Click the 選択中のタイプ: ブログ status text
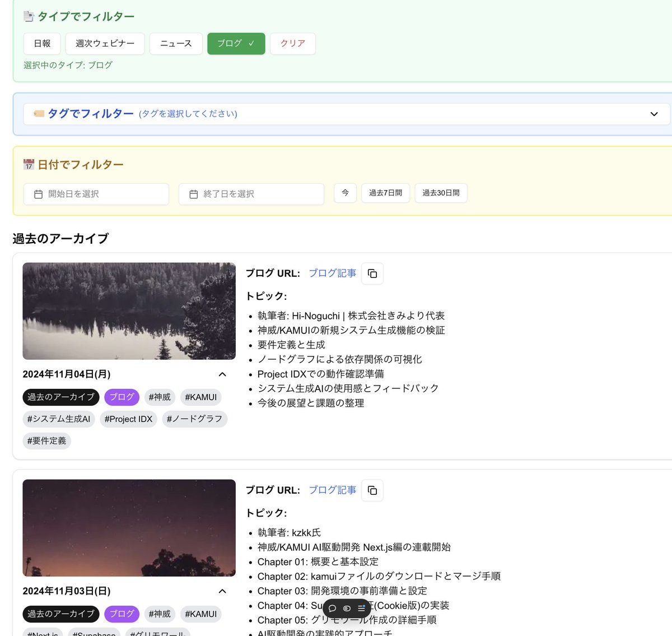Screen dimensions: 672x636 (68, 65)
